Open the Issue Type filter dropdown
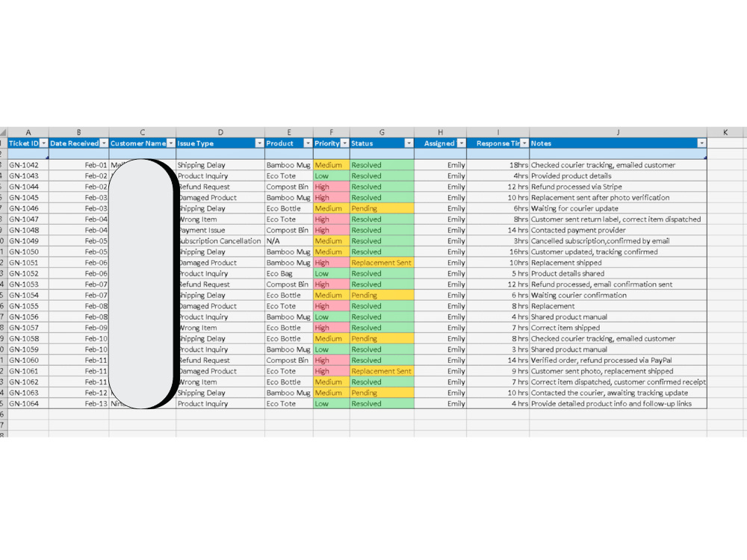 point(260,143)
